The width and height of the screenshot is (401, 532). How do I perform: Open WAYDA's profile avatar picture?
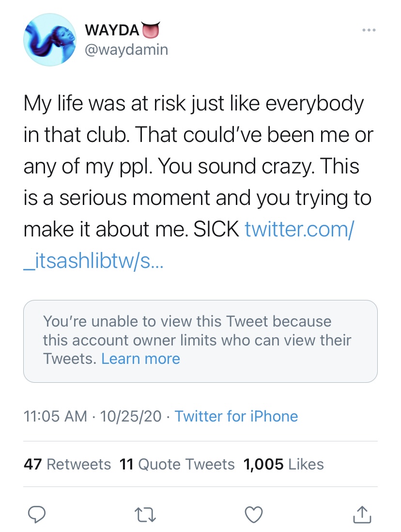tap(50, 40)
